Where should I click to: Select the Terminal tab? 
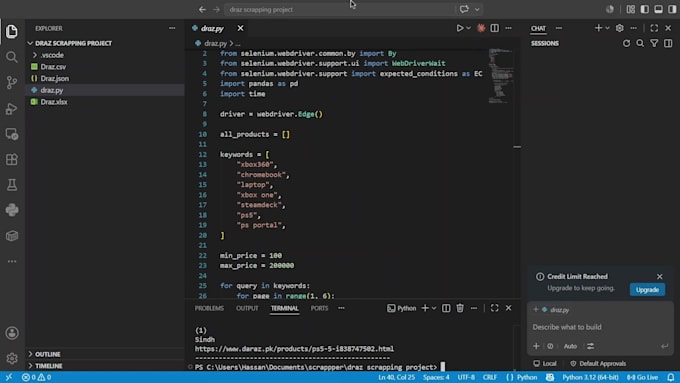pyautogui.click(x=284, y=308)
